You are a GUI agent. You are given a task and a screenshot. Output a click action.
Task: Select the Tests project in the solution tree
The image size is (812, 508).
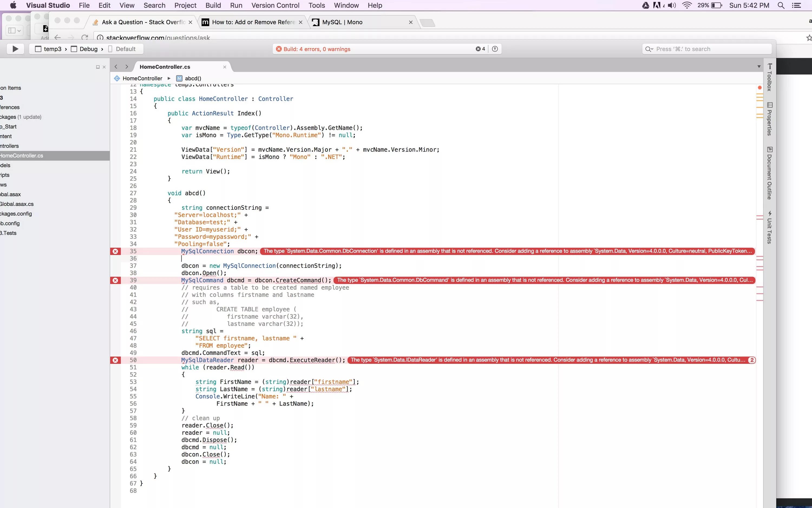point(8,233)
